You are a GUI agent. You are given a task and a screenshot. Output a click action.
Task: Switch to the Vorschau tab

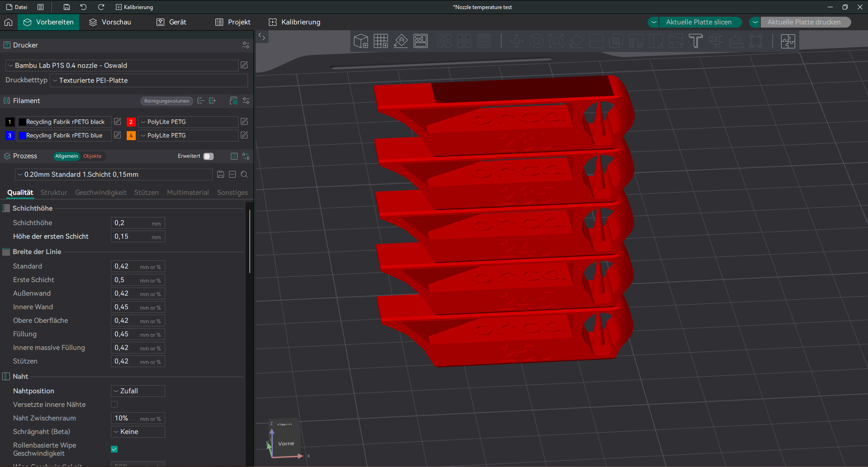tap(110, 22)
